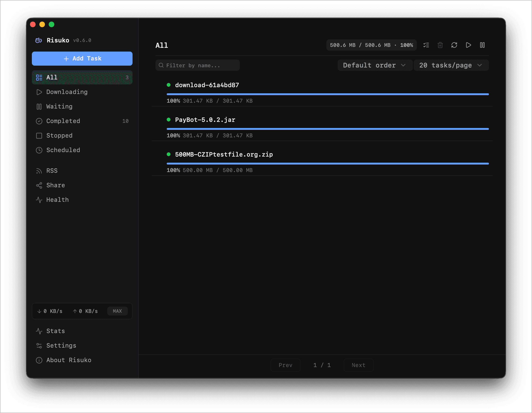Image resolution: width=532 pixels, height=413 pixels.
Task: Click green status dot of PayBot-5.0.2.jar
Action: click(x=168, y=120)
